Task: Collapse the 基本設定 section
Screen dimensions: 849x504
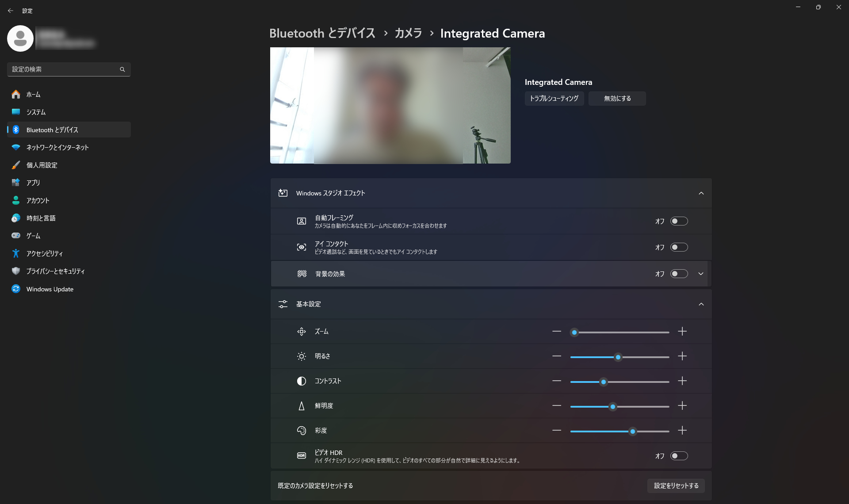Action: coord(701,304)
